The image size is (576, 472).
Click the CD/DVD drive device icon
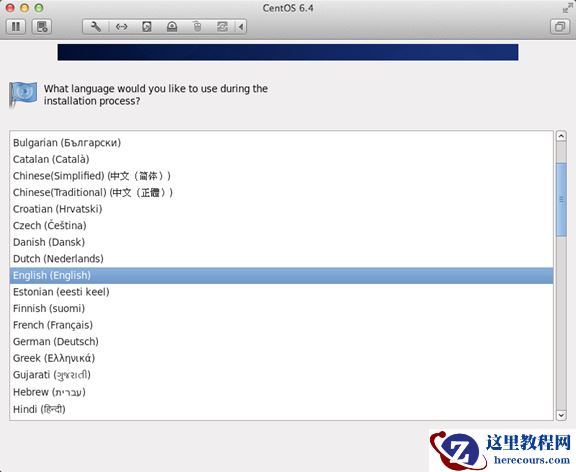(x=172, y=26)
